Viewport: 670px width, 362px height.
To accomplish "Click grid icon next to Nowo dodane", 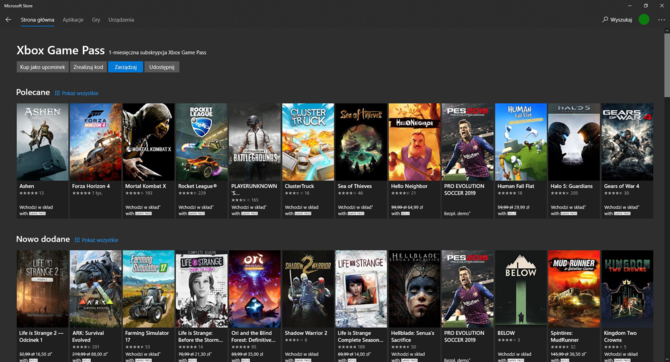I will click(x=77, y=240).
